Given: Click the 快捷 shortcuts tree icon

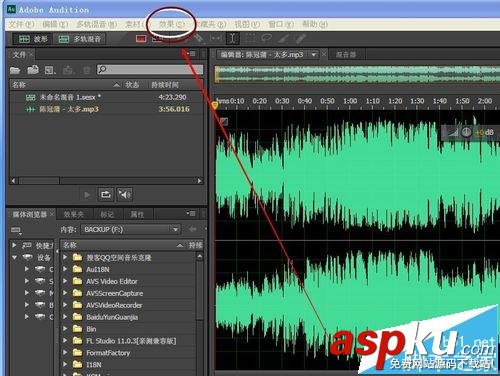Looking at the screenshot, I should (x=27, y=246).
